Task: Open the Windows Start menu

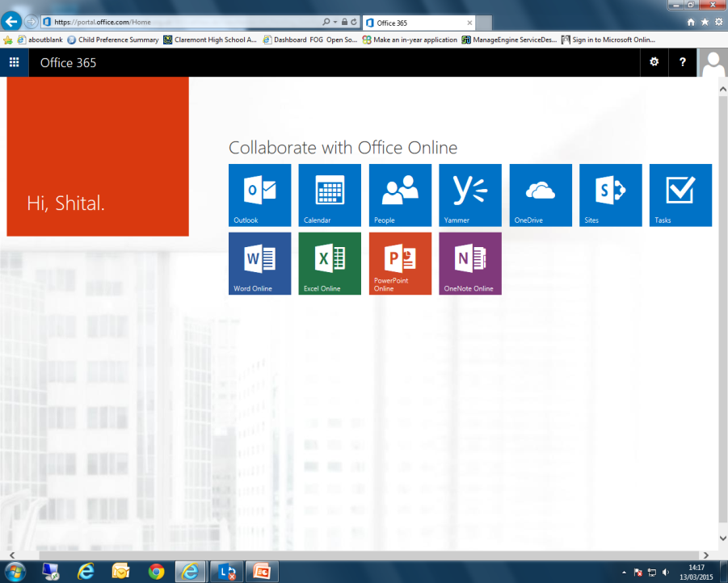Action: tap(15, 572)
